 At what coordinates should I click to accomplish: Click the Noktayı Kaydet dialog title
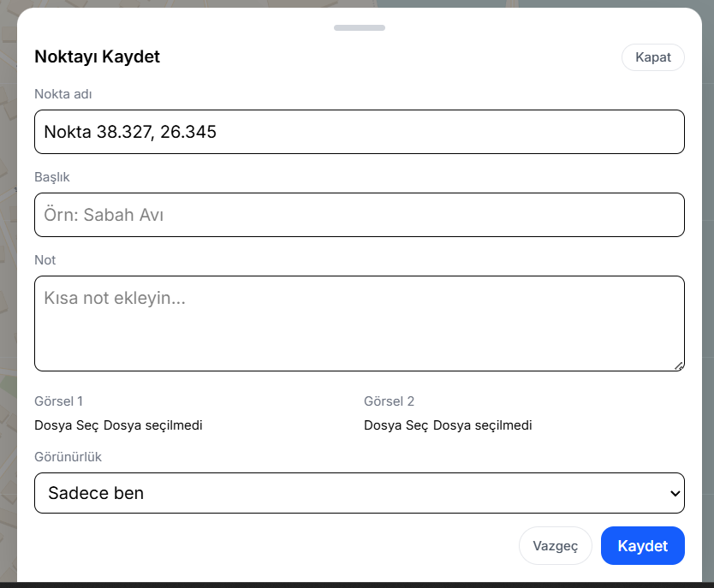[97, 57]
